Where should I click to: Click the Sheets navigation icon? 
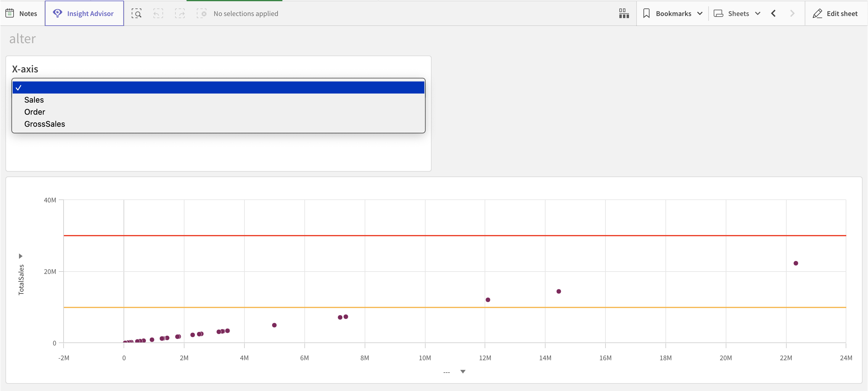coord(719,14)
